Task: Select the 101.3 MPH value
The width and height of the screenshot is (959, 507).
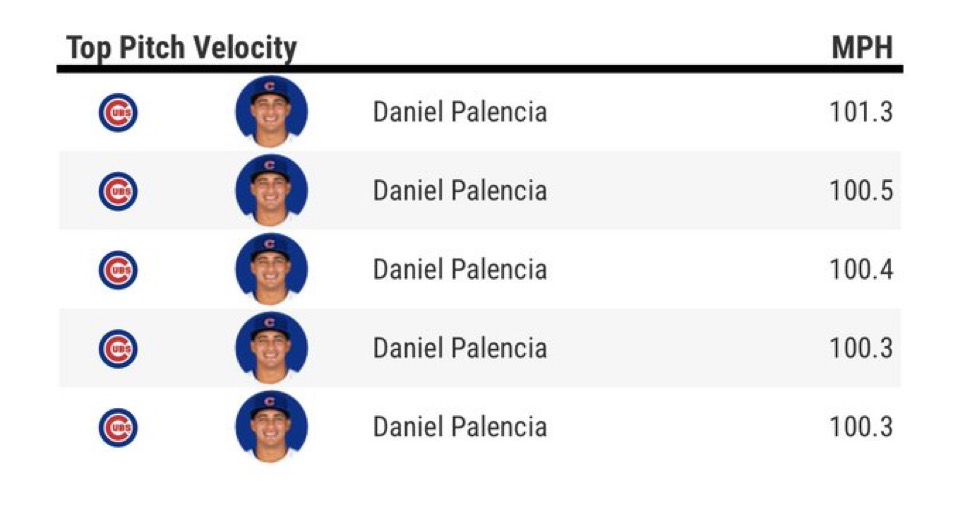Action: click(861, 112)
